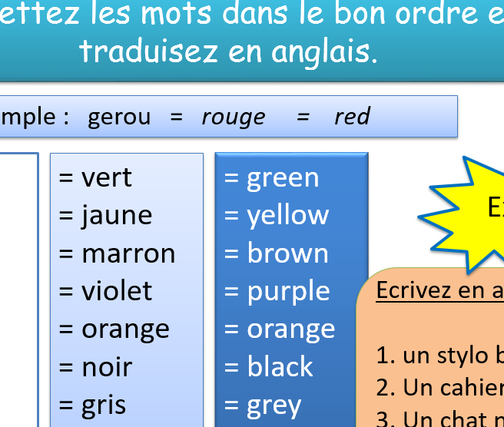Select the translation 'brown'
This screenshot has height=427, width=504.
tap(287, 253)
